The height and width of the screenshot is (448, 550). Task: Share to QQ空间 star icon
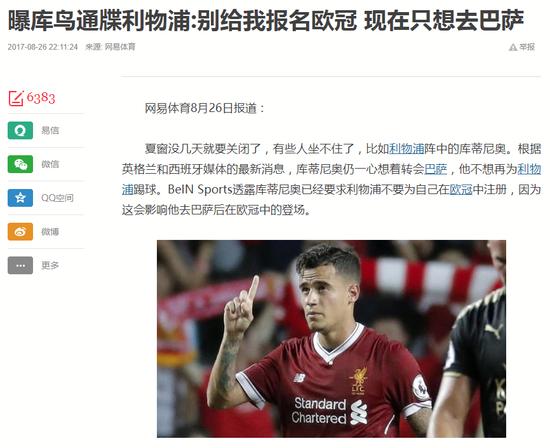20,198
